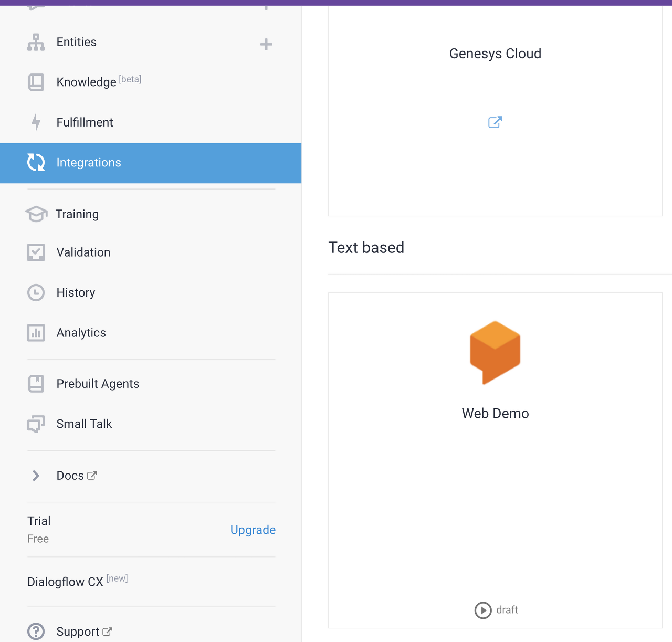The width and height of the screenshot is (672, 642).
Task: Click the Small Talk chat bubbles icon
Action: coord(36,424)
